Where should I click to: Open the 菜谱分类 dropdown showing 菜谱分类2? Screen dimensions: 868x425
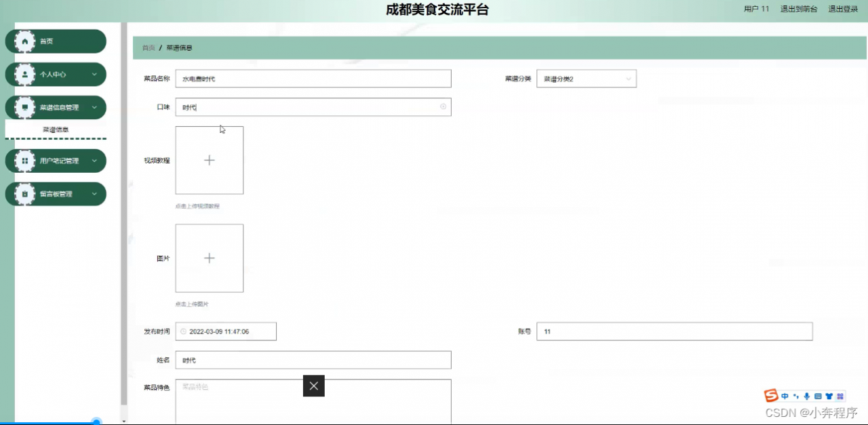click(x=586, y=78)
